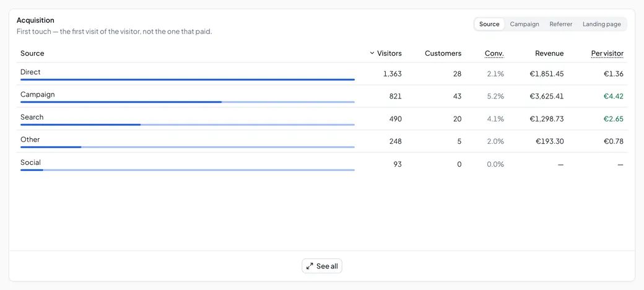Click the €1,298.73 revenue cell
Screen dimensions: 644x290
(x=547, y=119)
